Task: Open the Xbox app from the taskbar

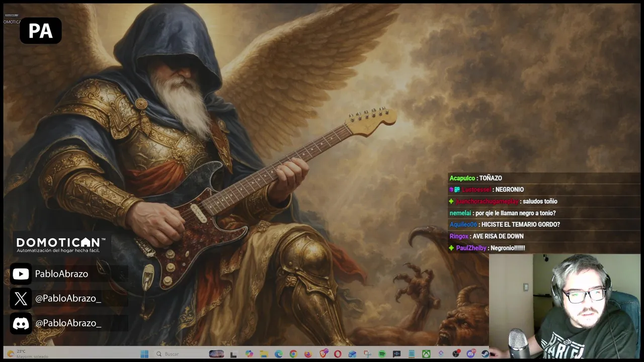Action: (426, 354)
